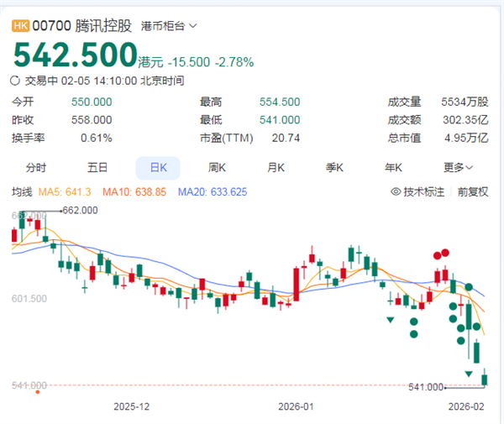Switch to the 分时 intraday tab
504x424 pixels.
(x=36, y=167)
